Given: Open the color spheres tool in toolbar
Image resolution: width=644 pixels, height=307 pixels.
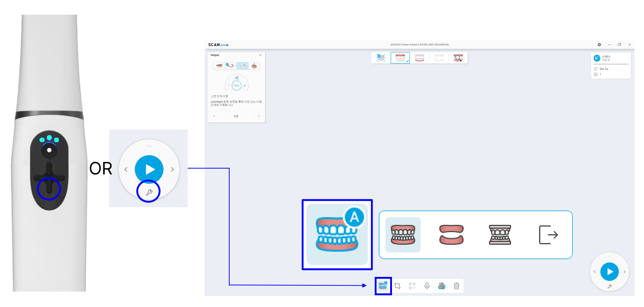Looking at the screenshot, I should click(x=442, y=286).
